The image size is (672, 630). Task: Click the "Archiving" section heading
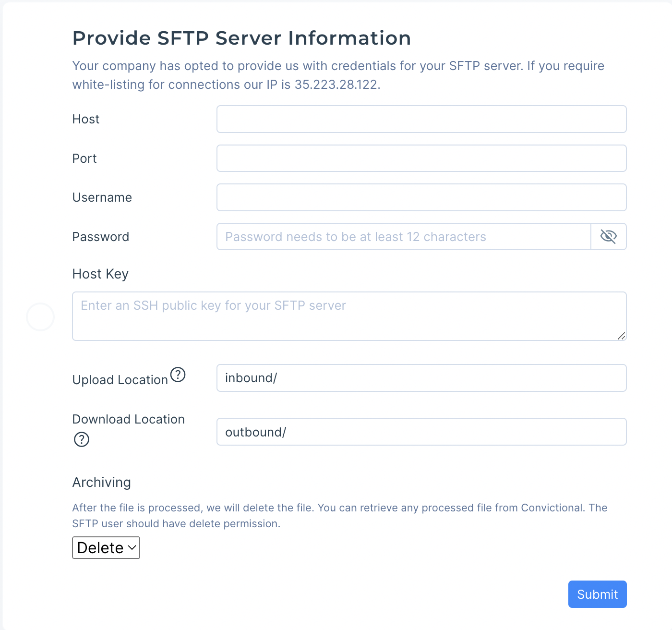[x=101, y=482]
